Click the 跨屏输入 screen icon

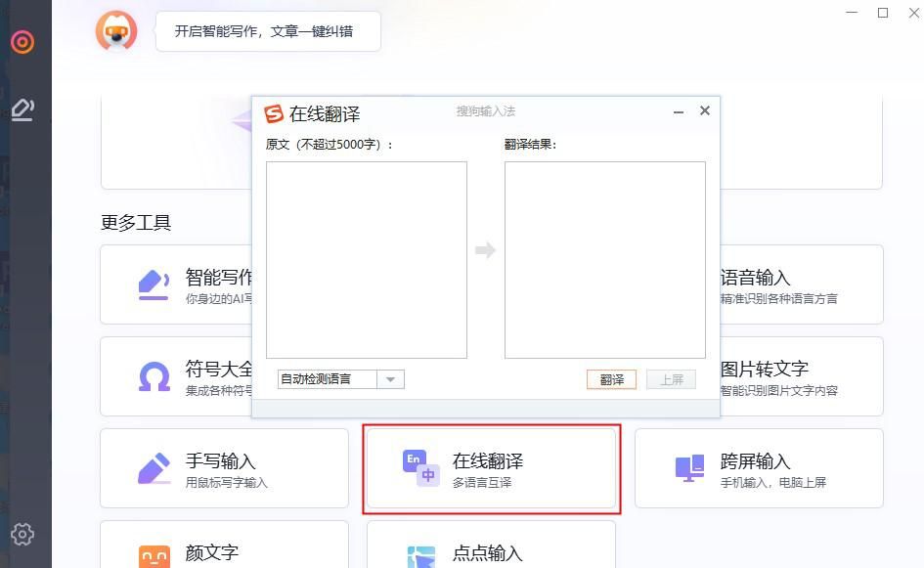click(x=689, y=468)
